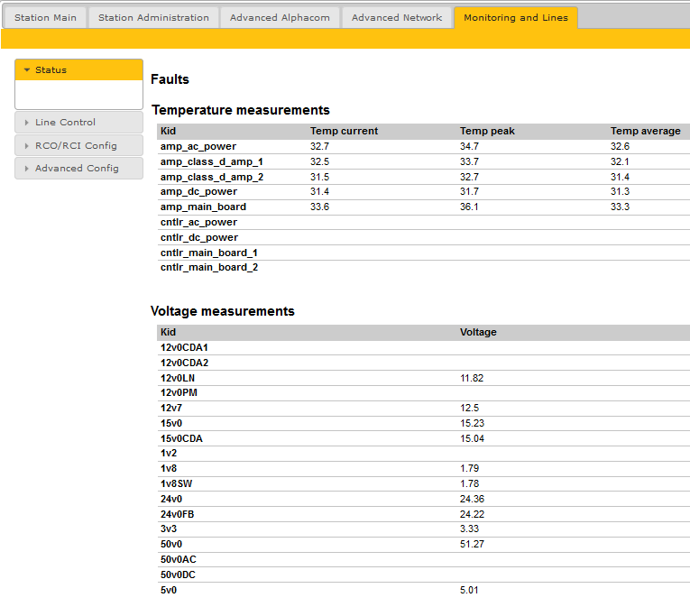The height and width of the screenshot is (616, 690).
Task: Select the amp_ac_power temperature row
Action: click(198, 146)
